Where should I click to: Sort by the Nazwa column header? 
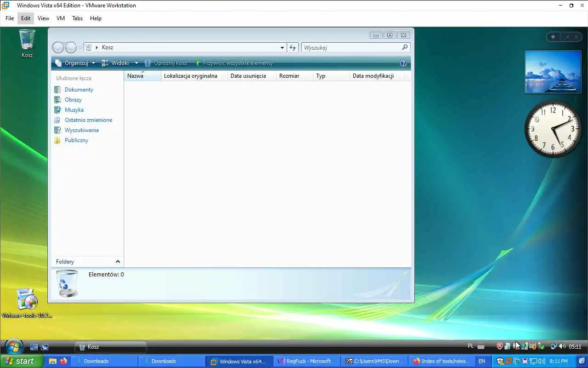[142, 76]
